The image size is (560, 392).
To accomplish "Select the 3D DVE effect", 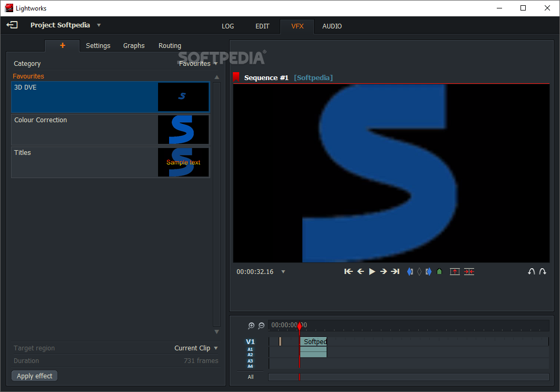I will [x=110, y=97].
